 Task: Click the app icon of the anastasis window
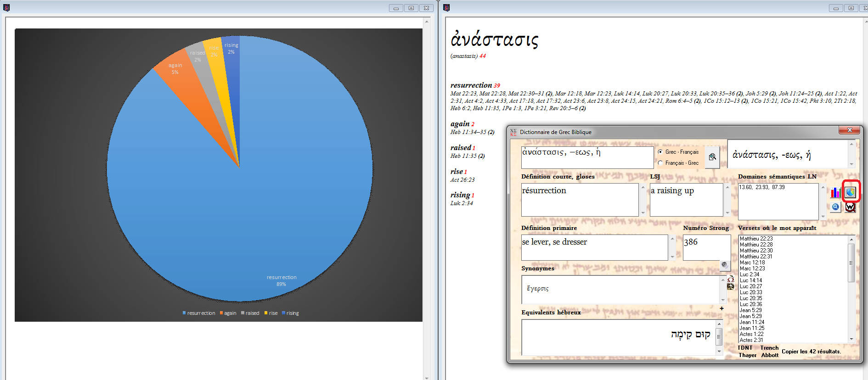coord(446,8)
